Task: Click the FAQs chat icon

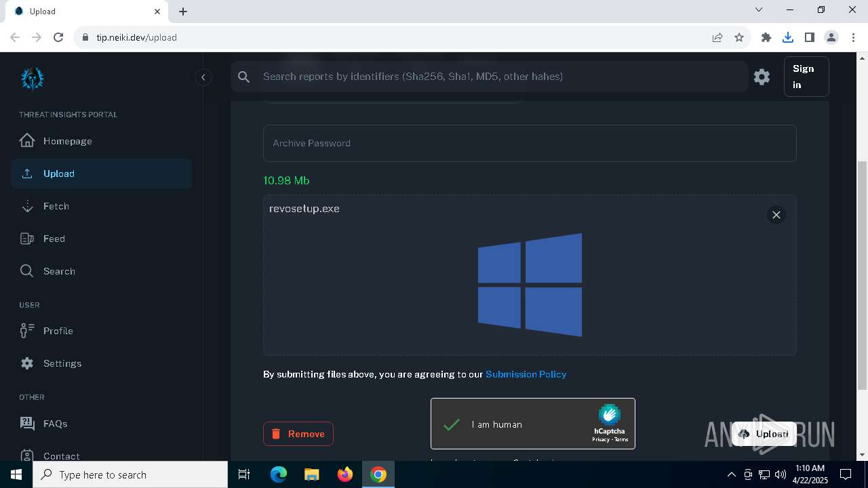Action: pyautogui.click(x=27, y=424)
